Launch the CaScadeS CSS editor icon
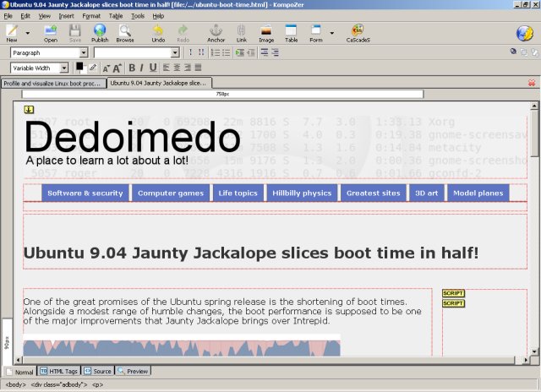Viewport: 541px width, 392px height. pos(358,33)
